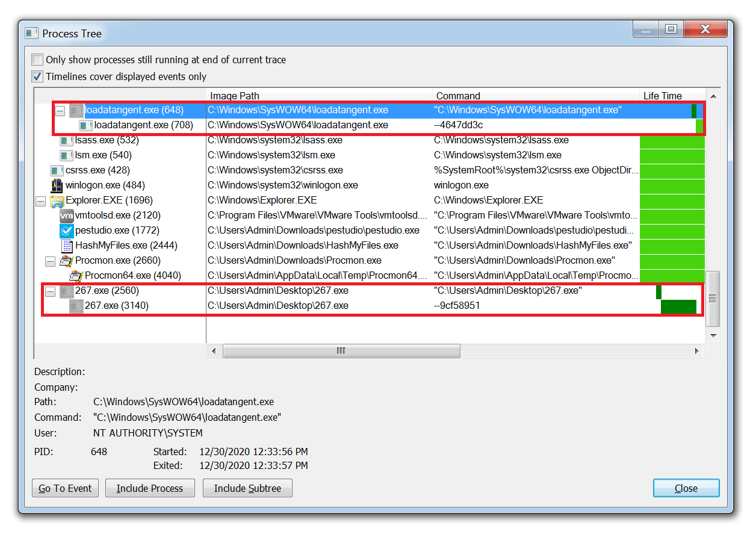
Task: Select the 267.exe process icon
Action: [66, 290]
